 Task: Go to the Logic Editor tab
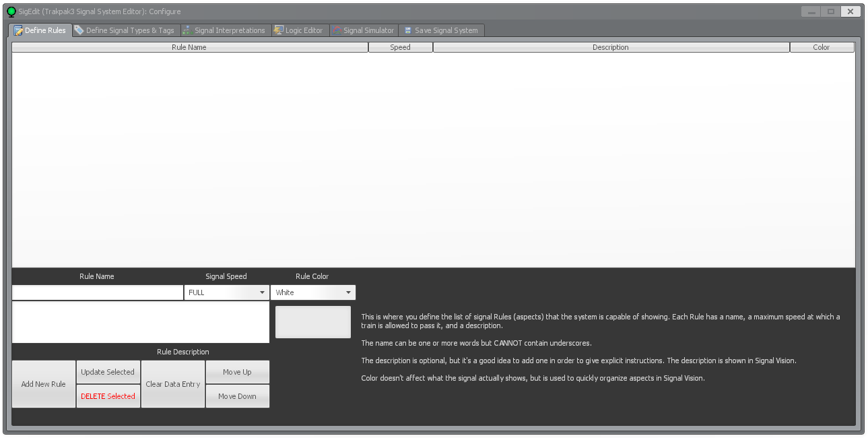pos(299,30)
